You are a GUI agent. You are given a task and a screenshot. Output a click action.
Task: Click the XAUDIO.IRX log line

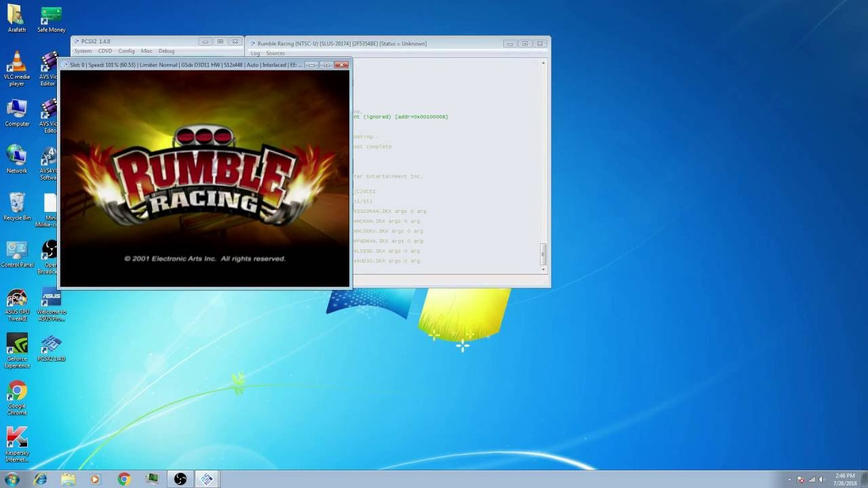tap(386, 261)
